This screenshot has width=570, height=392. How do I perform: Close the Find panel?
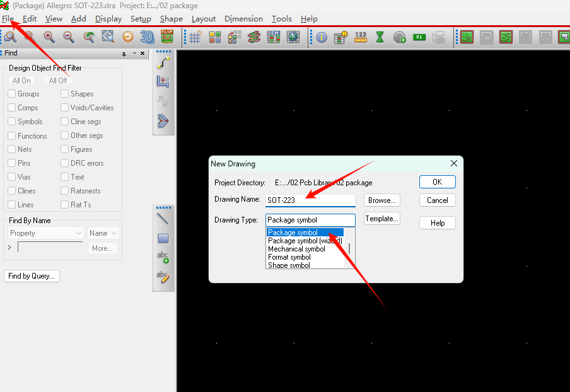[142, 54]
